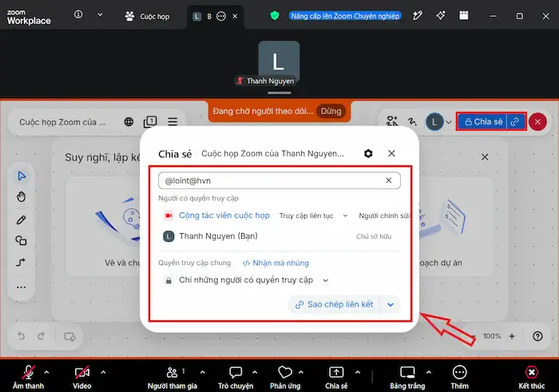Screen dimensions: 559x392
Task: Click Nâng cấp lên Zoom Chuyên nghiệp
Action: click(345, 16)
